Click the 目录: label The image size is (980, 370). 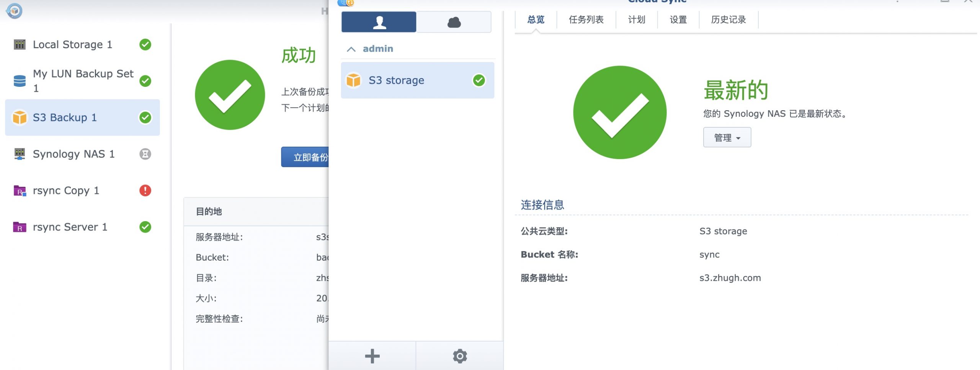tap(206, 278)
